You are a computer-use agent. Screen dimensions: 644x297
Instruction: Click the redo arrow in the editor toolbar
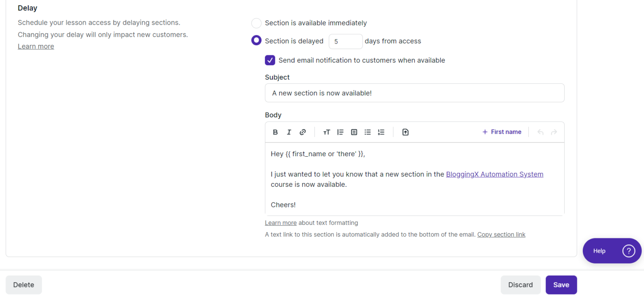tap(554, 132)
